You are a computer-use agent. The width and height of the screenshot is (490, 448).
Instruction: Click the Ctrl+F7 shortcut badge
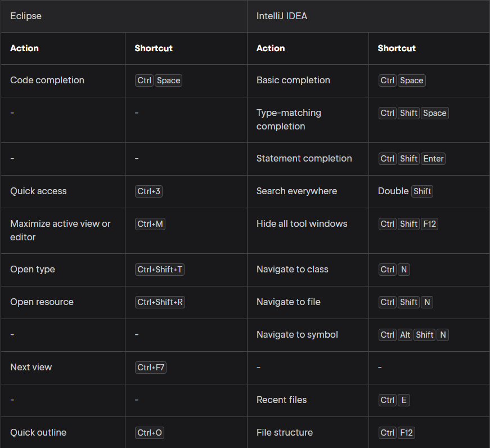click(x=151, y=368)
